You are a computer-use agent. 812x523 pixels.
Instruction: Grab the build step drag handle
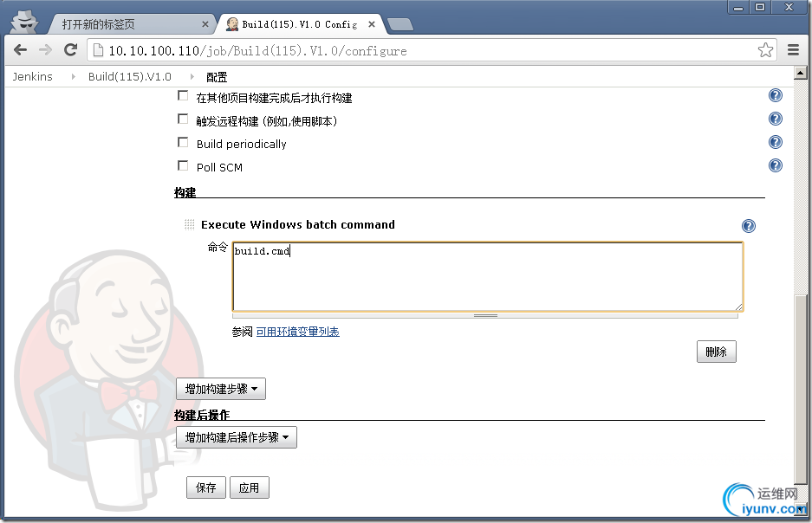pos(190,224)
